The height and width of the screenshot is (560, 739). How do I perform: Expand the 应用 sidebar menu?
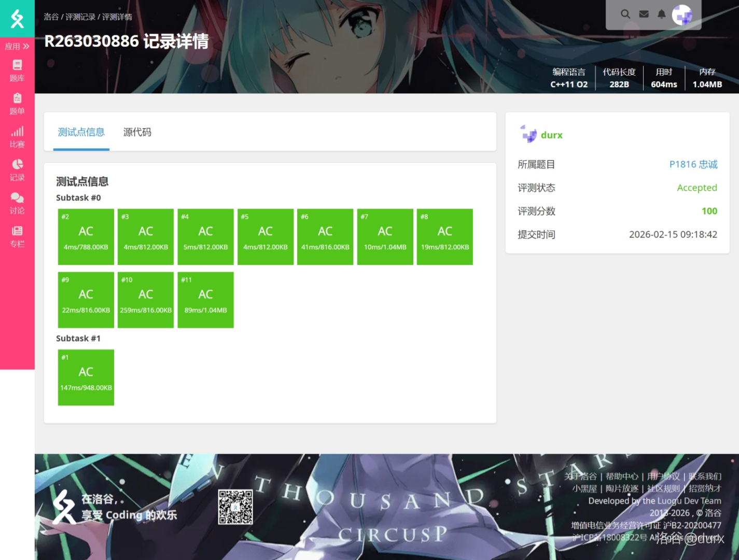[17, 46]
